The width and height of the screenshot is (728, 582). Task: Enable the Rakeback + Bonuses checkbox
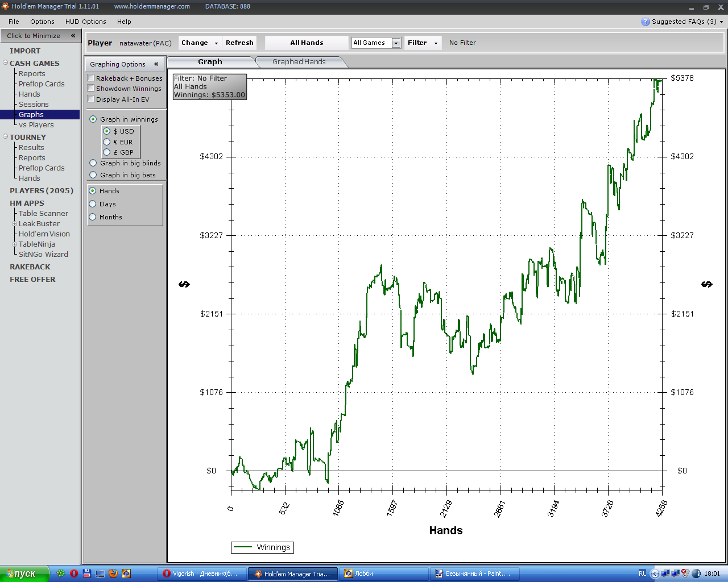(91, 78)
